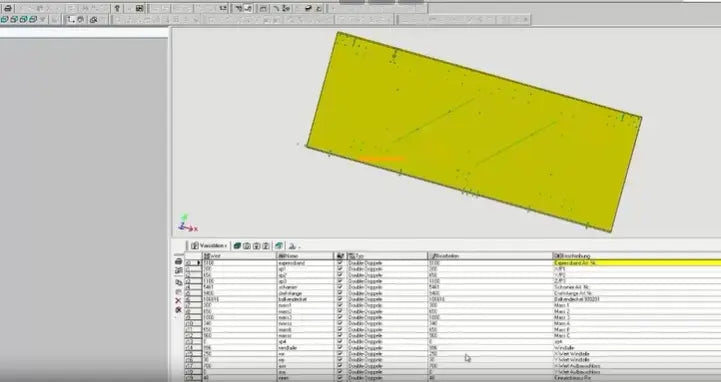The image size is (721, 382).
Task: Select the yellow highlighted Beschreibung cell
Action: [637, 263]
